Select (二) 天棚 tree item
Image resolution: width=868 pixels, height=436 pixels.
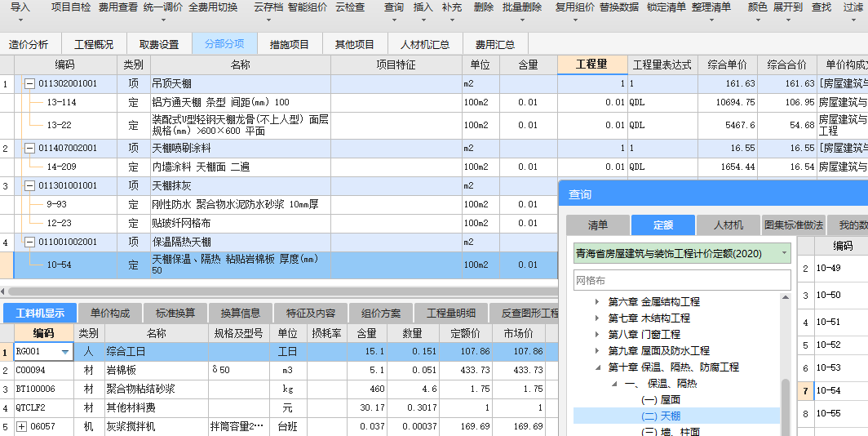[660, 416]
